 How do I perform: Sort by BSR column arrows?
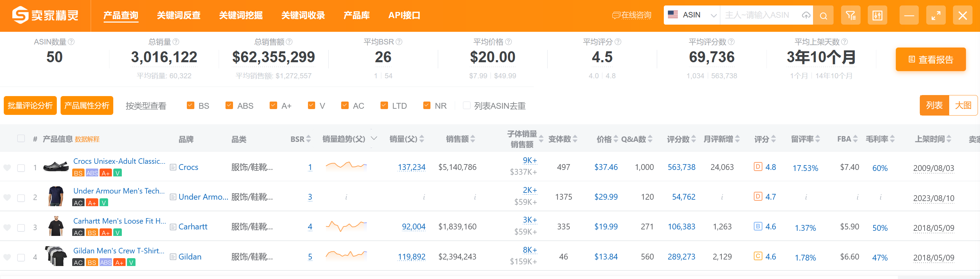(x=309, y=139)
